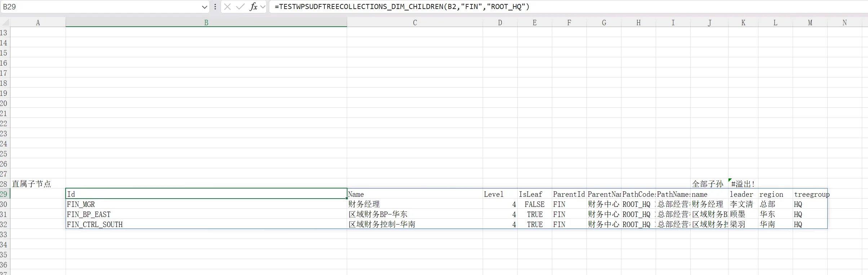Click the Name Box showing B29

pyautogui.click(x=101, y=7)
